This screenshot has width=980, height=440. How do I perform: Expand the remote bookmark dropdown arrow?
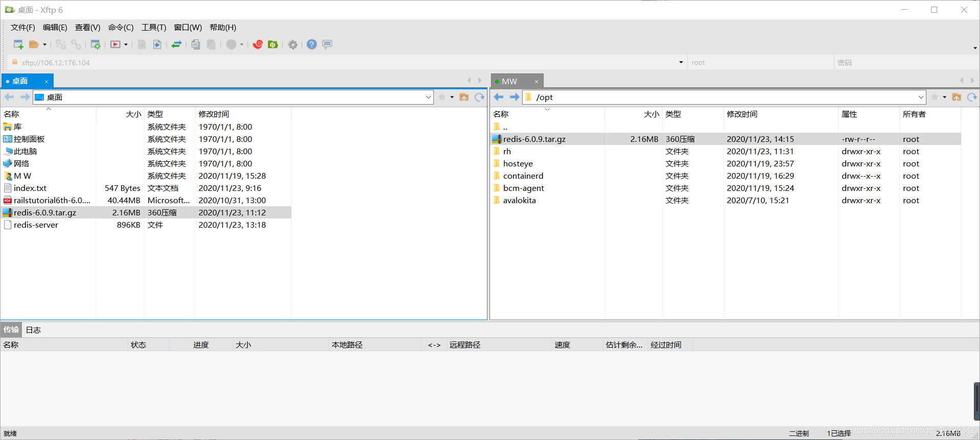[945, 97]
